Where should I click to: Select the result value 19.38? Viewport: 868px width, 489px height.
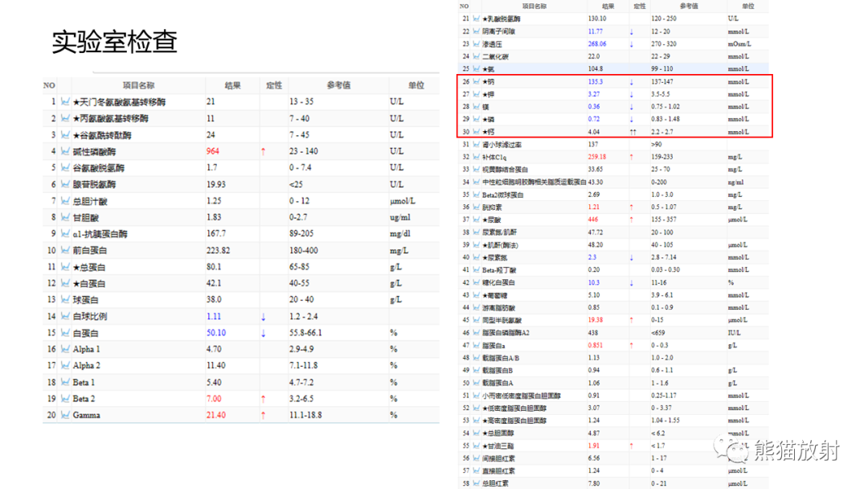coord(595,320)
